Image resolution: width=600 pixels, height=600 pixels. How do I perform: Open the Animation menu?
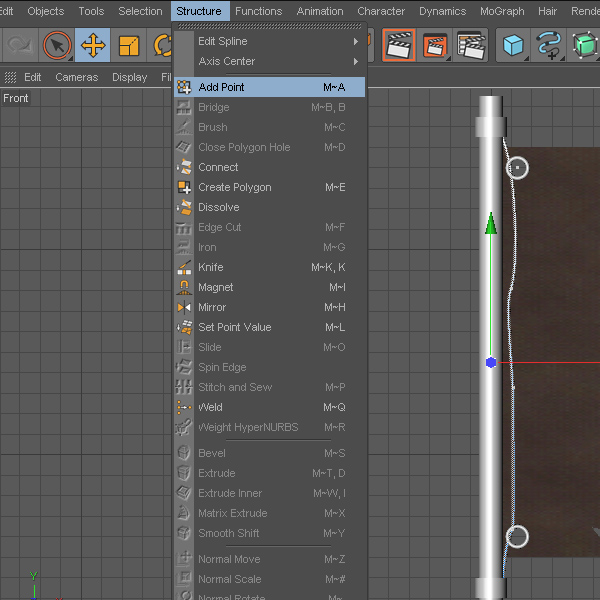click(320, 11)
